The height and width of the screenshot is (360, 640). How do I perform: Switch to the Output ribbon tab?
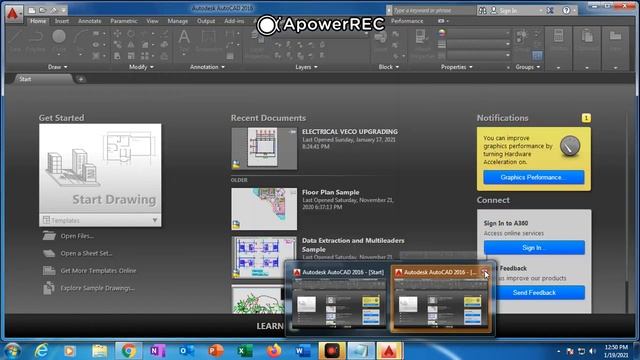(x=206, y=21)
